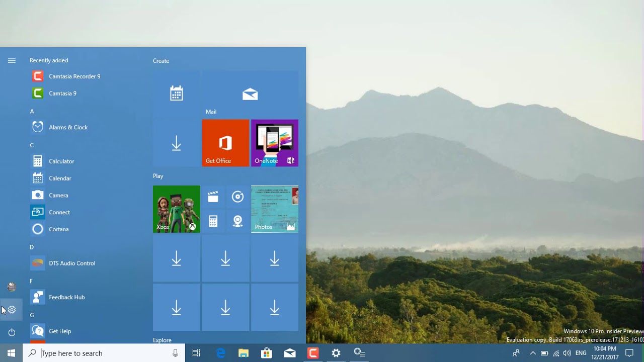Click the Get Office tile

tap(225, 143)
